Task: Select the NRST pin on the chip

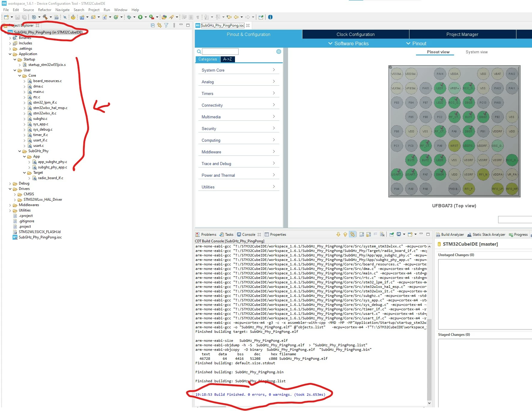Action: pos(454,146)
